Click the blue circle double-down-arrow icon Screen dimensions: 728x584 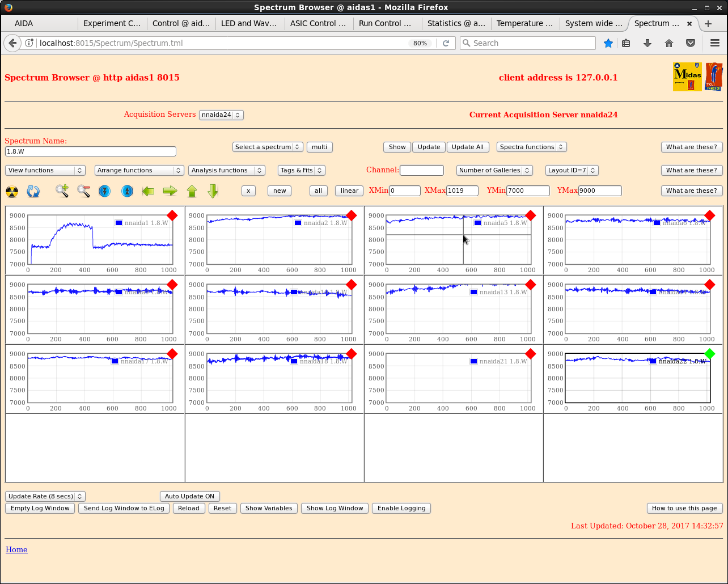(x=104, y=191)
